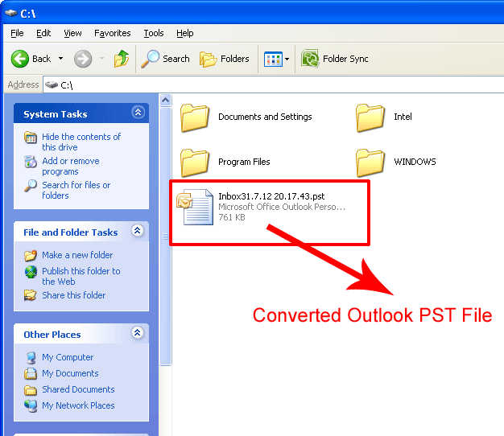This screenshot has width=504, height=436.
Task: Click the Documents and Settings label
Action: [265, 117]
